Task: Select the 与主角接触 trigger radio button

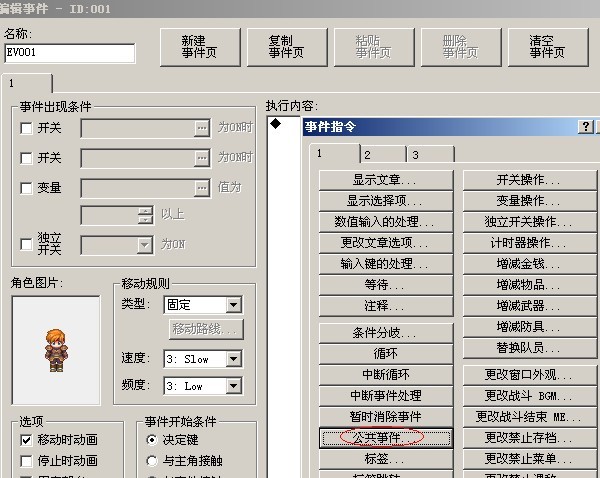Action: pyautogui.click(x=152, y=461)
